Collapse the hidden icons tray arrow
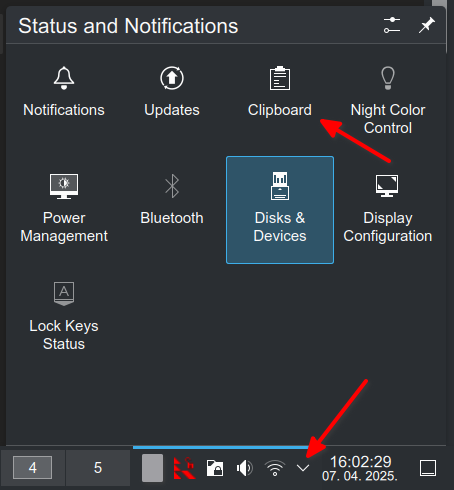The width and height of the screenshot is (454, 490). (x=303, y=468)
